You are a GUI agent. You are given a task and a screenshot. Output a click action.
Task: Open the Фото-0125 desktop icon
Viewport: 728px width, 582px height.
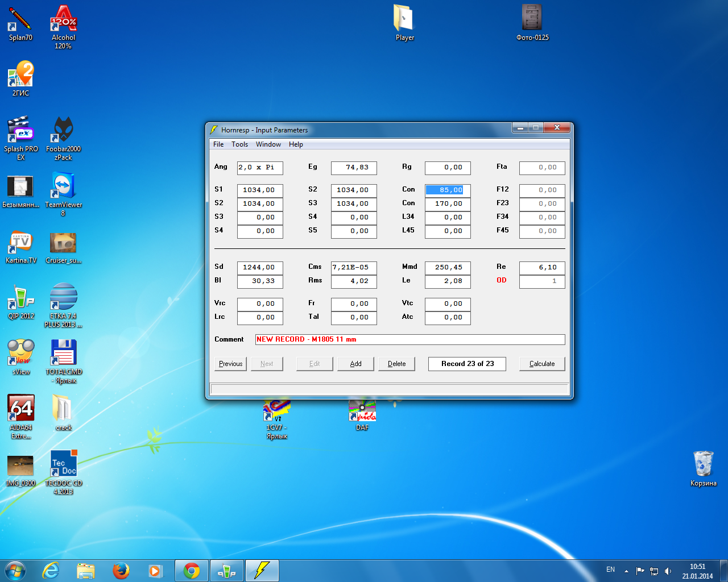pos(532,23)
